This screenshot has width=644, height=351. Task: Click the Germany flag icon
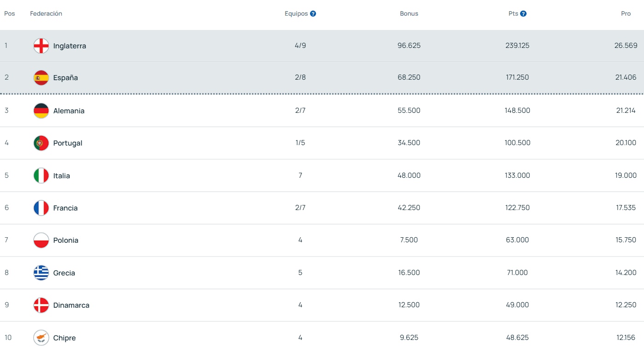[41, 111]
